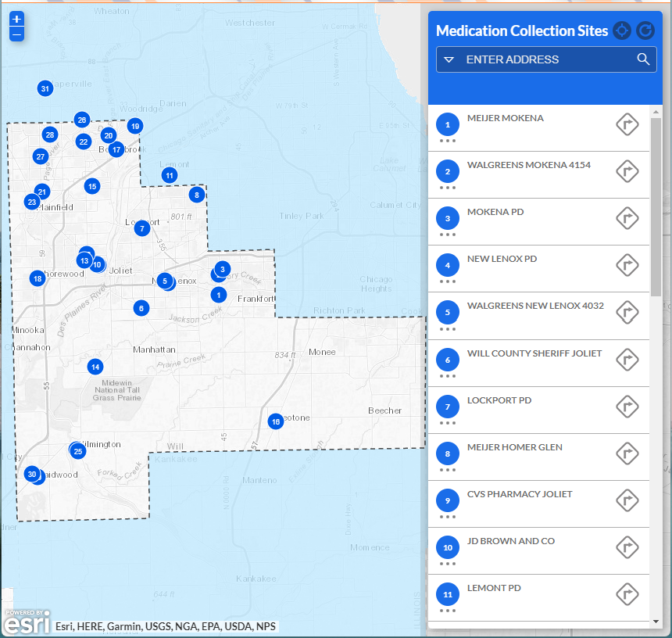Image resolution: width=672 pixels, height=638 pixels.
Task: Click the directions icon for CVS PHARMACY JOLIET
Action: click(627, 500)
